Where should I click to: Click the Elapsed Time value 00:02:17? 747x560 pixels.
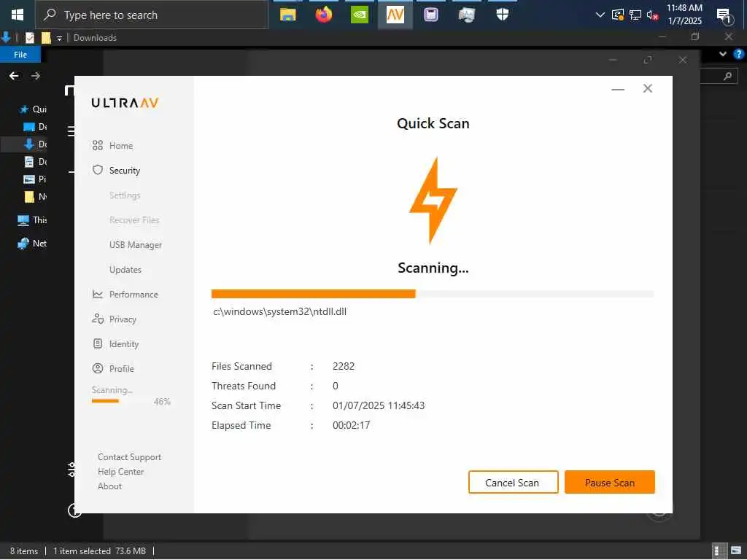(351, 425)
